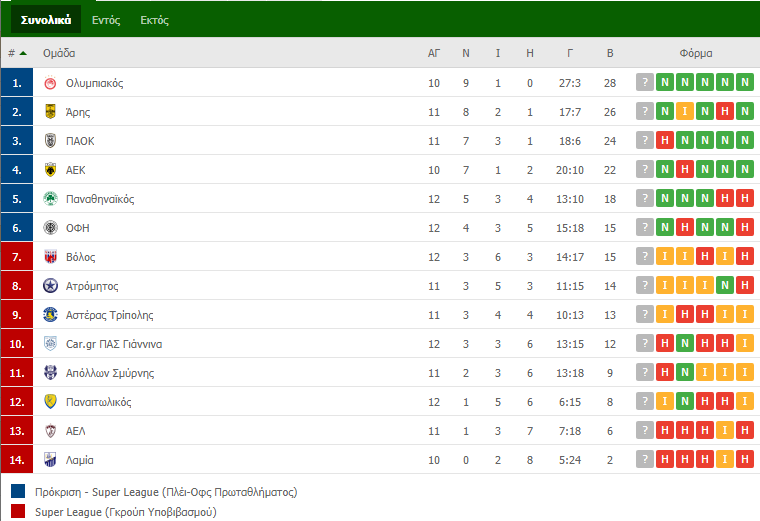Open the Βόλος team link
This screenshot has width=760, height=521.
[80, 257]
